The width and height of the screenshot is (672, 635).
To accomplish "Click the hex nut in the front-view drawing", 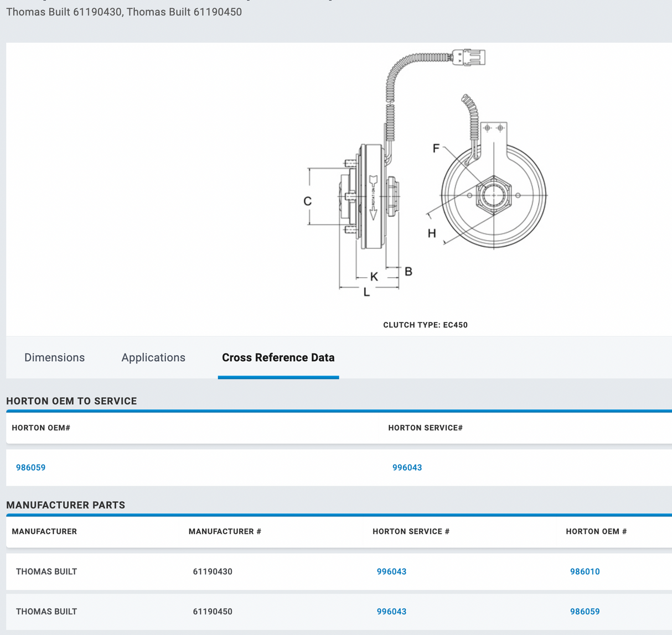I will click(493, 195).
